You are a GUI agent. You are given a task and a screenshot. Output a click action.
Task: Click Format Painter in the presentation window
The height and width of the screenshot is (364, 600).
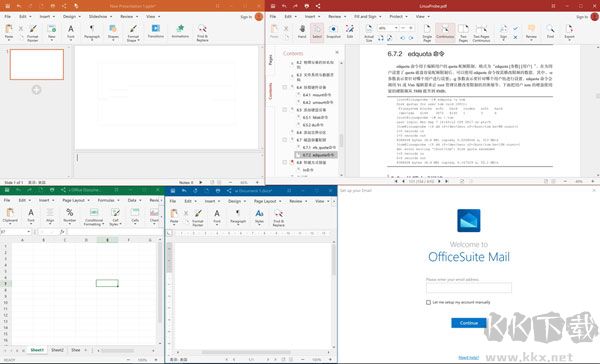click(33, 32)
